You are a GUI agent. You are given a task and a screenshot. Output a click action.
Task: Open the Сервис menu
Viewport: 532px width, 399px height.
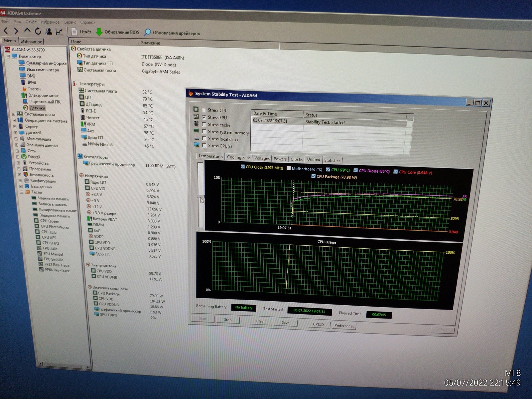click(70, 22)
